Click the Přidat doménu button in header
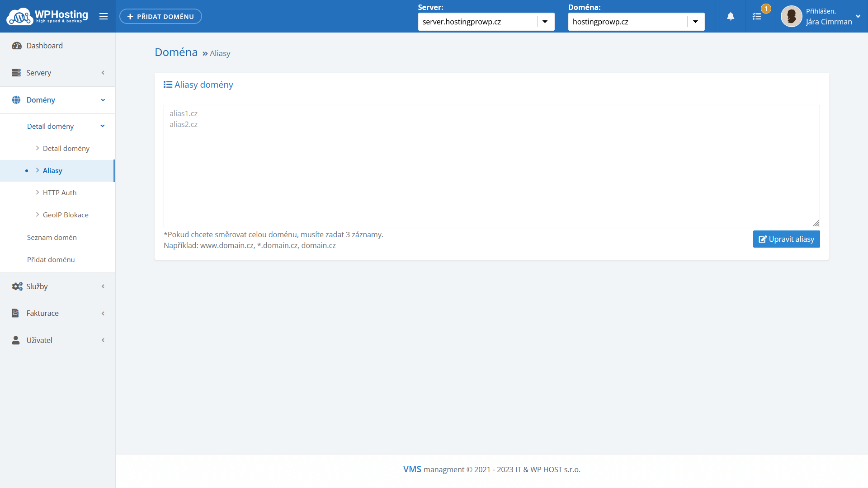Screen dimensions: 868x488 (x=160, y=16)
